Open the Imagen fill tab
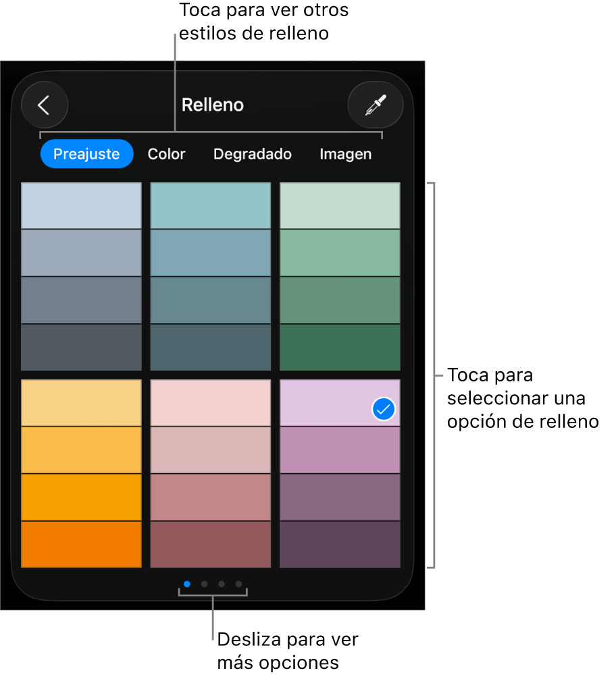The width and height of the screenshot is (616, 675). 345,154
